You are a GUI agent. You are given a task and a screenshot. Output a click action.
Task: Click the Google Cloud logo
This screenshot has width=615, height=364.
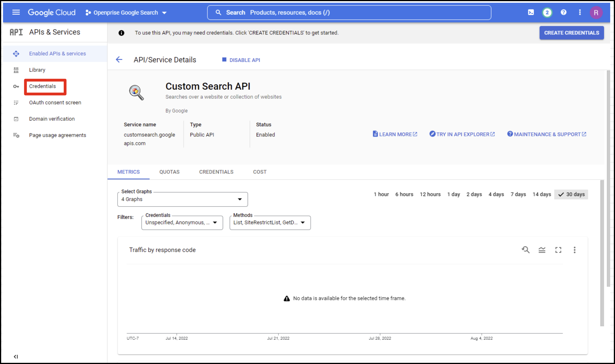[51, 12]
